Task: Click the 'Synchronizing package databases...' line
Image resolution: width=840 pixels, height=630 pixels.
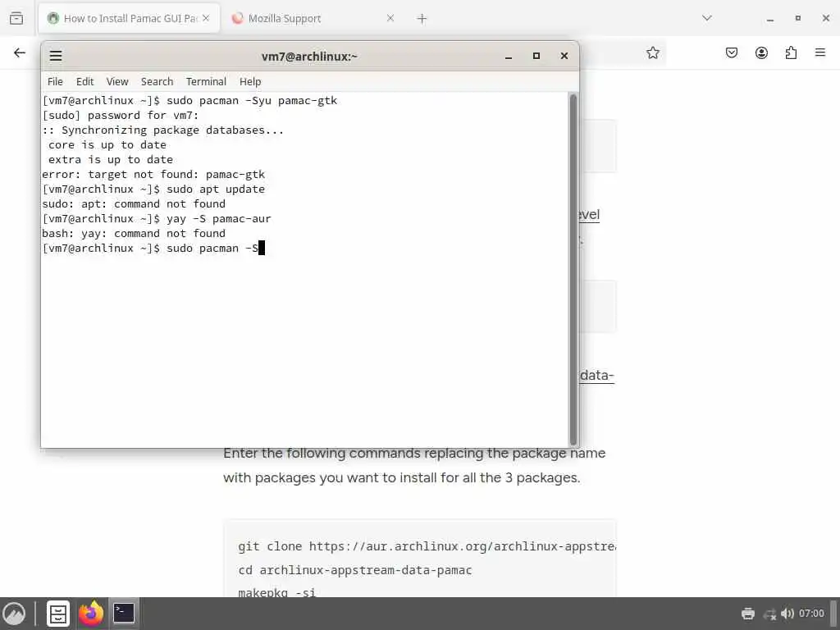Action: coord(163,130)
